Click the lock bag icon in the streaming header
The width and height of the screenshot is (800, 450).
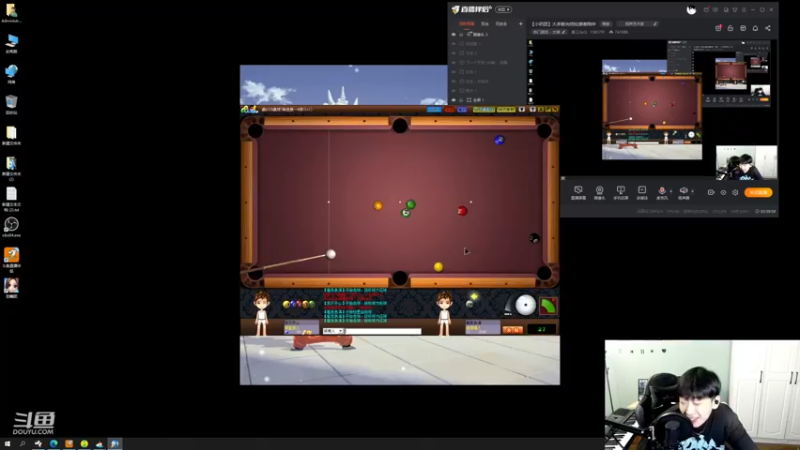point(730,28)
